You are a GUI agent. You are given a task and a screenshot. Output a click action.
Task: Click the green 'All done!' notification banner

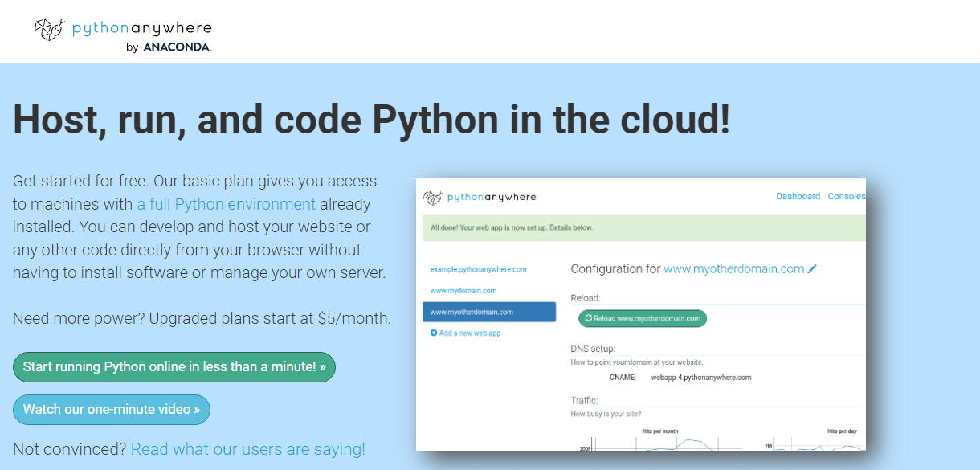[643, 227]
